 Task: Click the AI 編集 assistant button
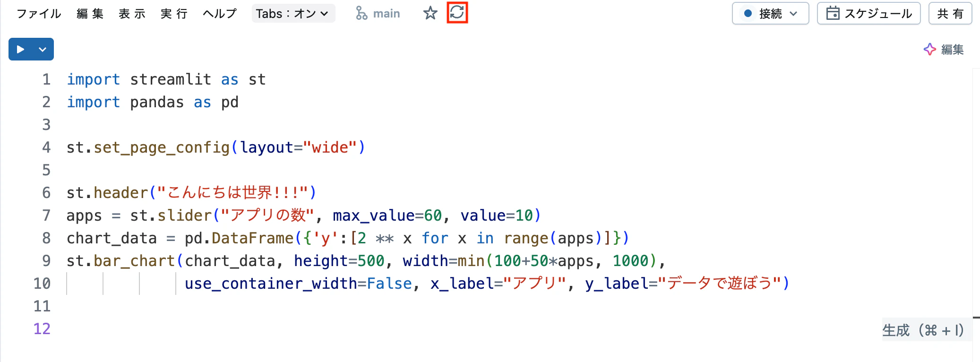(943, 50)
